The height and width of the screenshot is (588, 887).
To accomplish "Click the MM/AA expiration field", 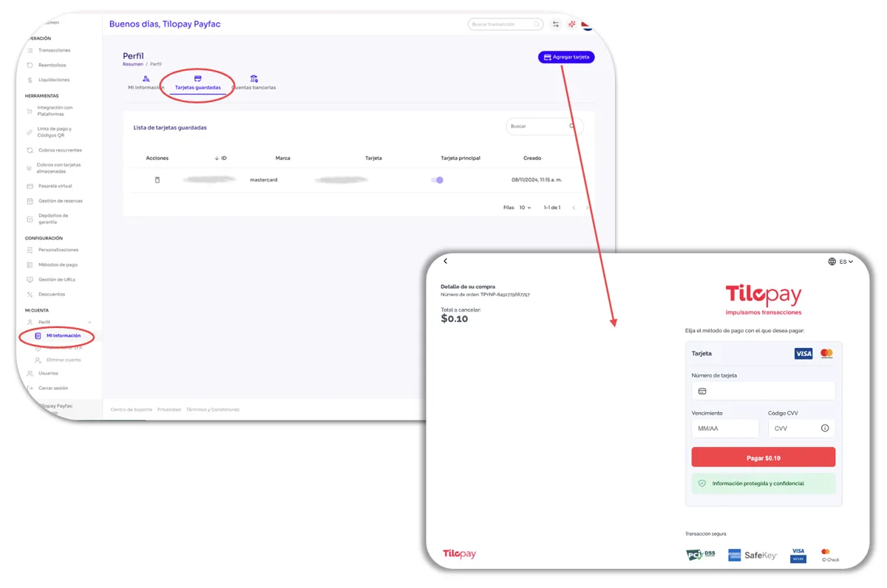I will 725,428.
